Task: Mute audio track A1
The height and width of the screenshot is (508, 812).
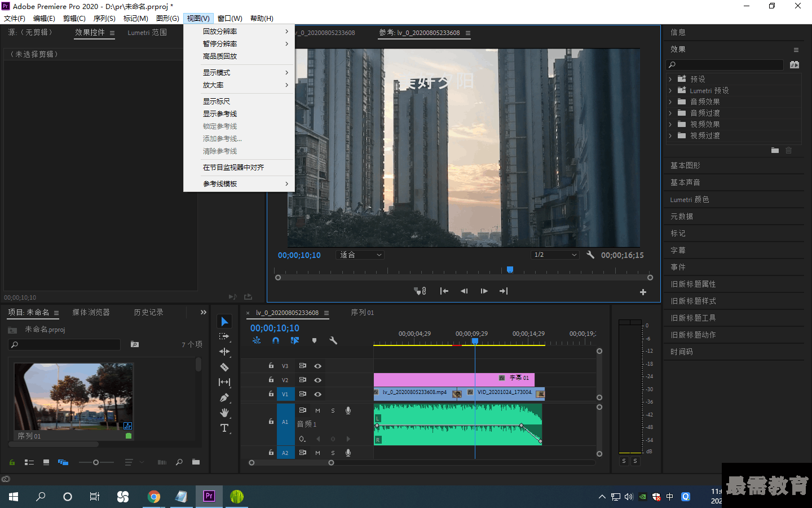Action: pos(317,410)
